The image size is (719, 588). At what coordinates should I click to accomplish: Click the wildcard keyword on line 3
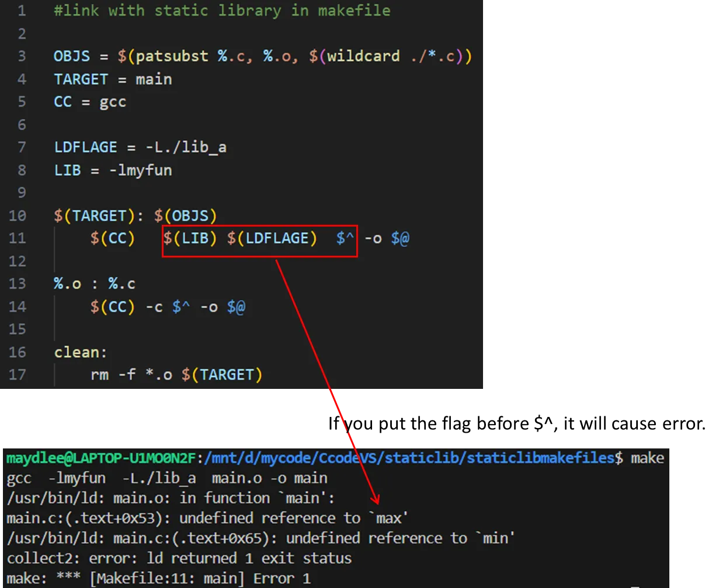(363, 57)
